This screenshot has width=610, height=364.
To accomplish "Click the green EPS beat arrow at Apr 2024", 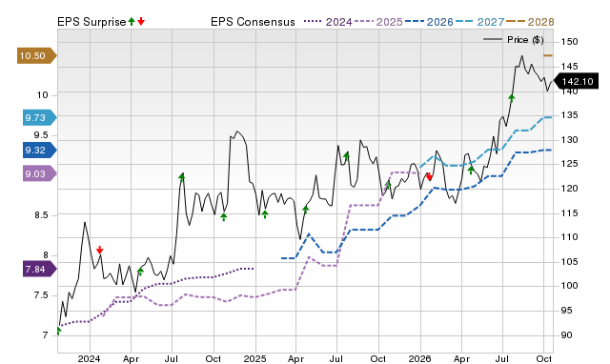I will coord(140,271).
